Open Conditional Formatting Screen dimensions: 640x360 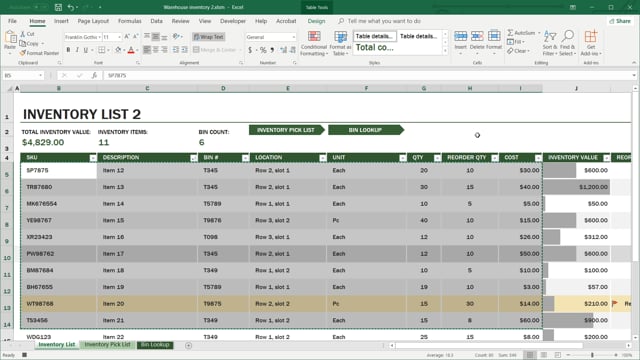click(x=314, y=43)
